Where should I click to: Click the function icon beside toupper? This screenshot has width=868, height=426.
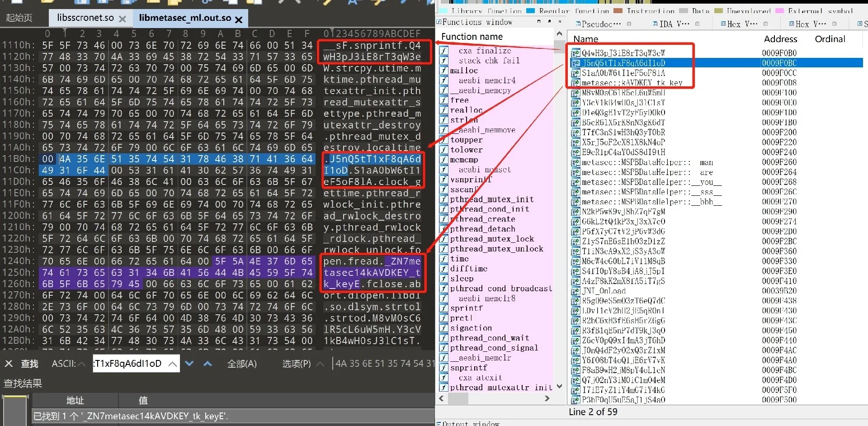pyautogui.click(x=444, y=140)
